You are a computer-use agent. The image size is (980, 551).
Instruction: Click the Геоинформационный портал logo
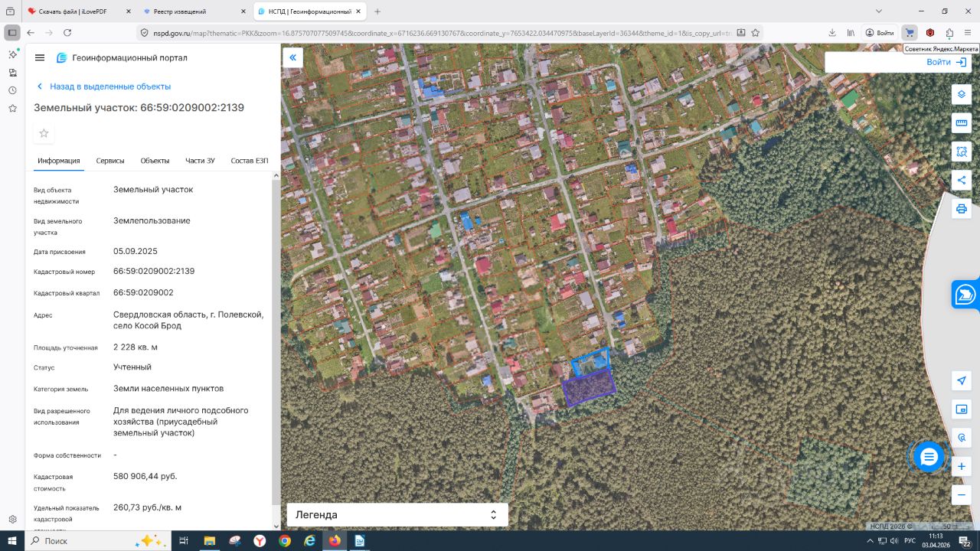click(x=122, y=58)
